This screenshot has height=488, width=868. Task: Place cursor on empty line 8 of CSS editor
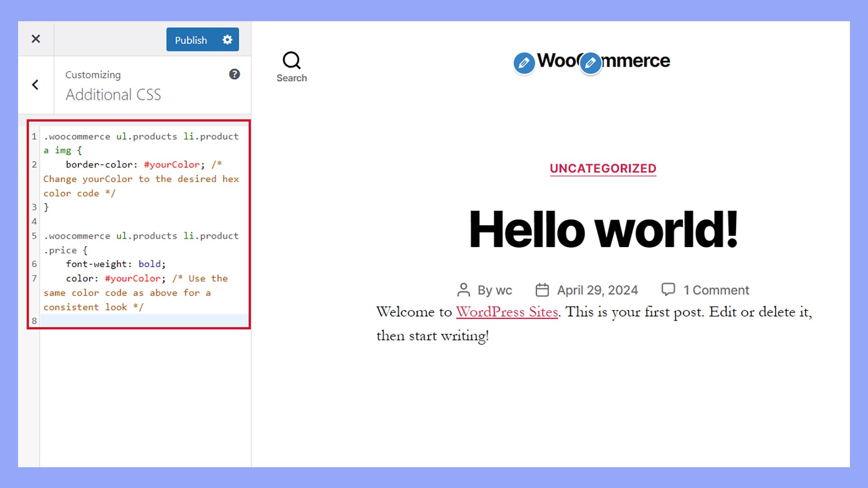(145, 321)
